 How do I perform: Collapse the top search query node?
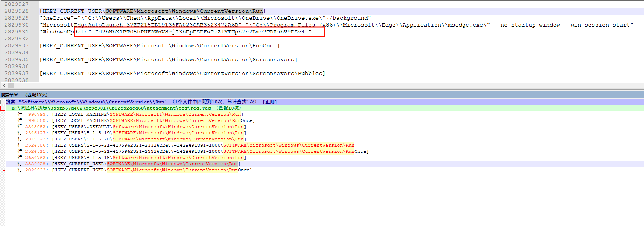click(3, 102)
